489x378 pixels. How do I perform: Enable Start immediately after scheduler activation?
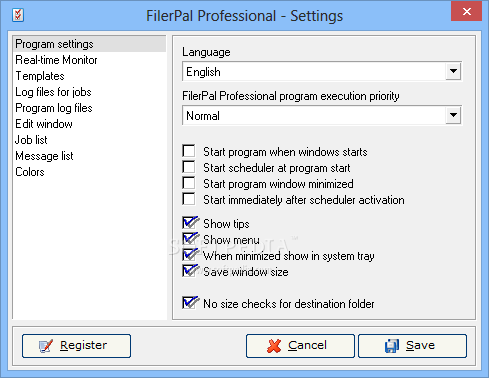pos(189,199)
